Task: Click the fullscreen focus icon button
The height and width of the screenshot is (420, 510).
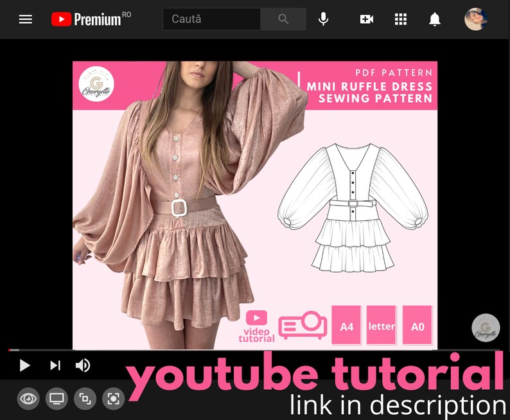Action: 114,399
